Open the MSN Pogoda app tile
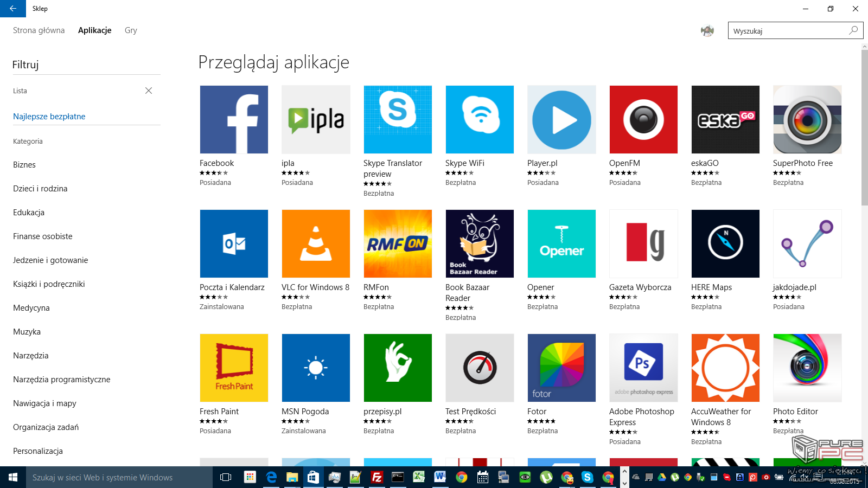This screenshot has width=868, height=488. click(x=316, y=368)
